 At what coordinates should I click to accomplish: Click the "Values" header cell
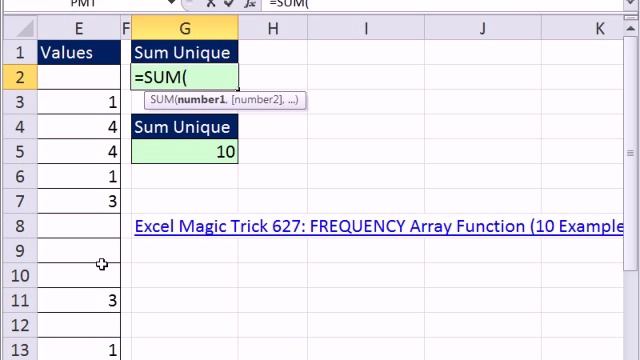tap(79, 53)
